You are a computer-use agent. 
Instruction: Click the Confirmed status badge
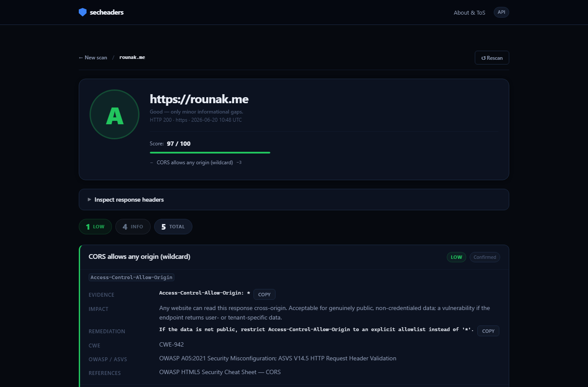(485, 257)
